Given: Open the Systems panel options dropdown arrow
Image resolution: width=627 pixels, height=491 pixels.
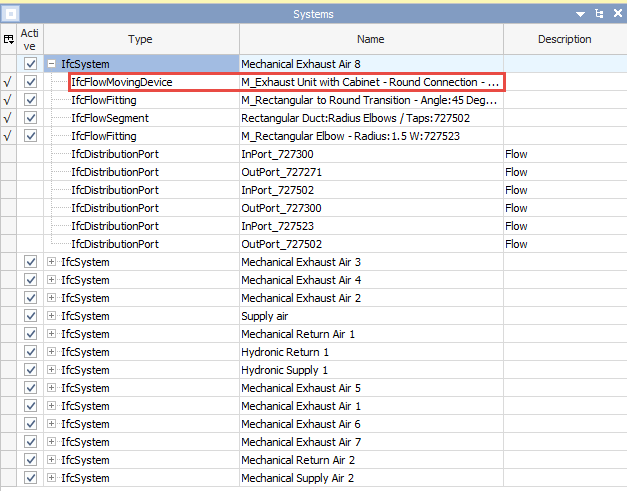Looking at the screenshot, I should [x=581, y=14].
